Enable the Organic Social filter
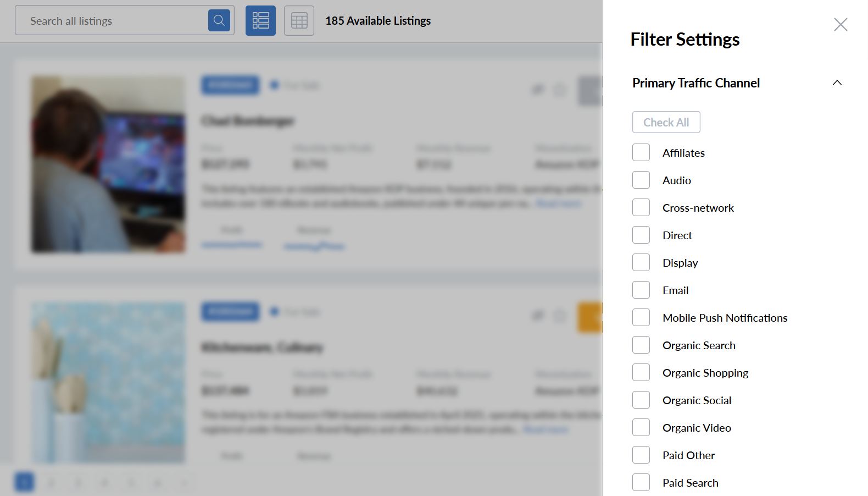 coord(641,400)
